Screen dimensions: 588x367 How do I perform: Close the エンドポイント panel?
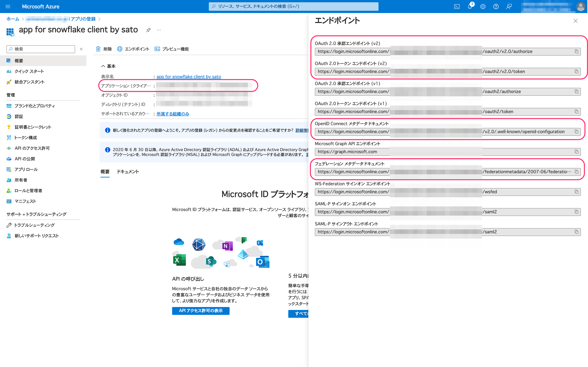point(575,21)
